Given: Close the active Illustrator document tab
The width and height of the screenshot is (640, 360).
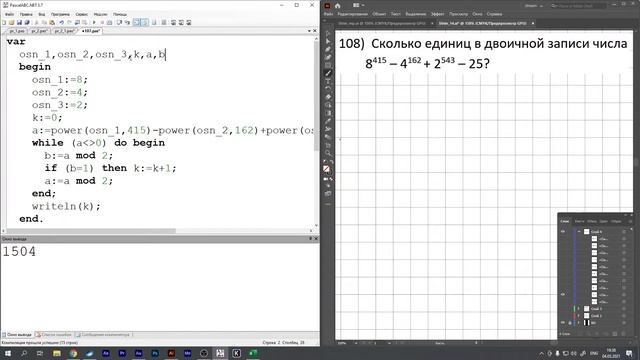Looking at the screenshot, I should (x=533, y=23).
